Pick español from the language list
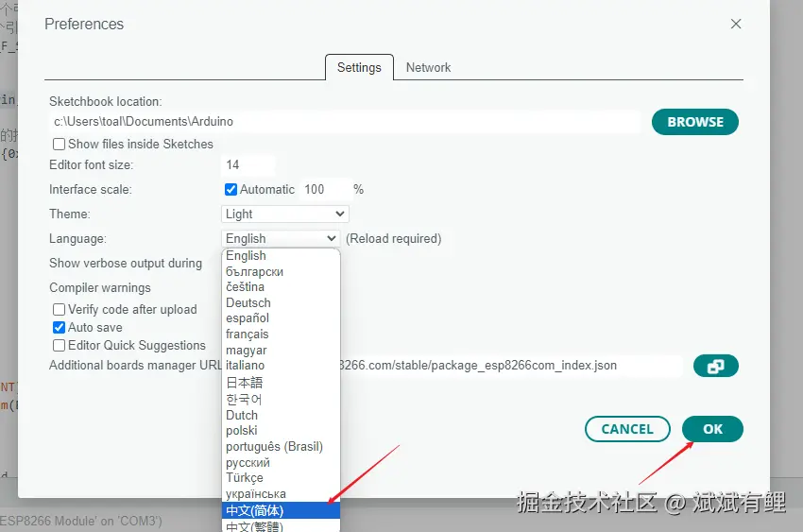 tap(282, 318)
